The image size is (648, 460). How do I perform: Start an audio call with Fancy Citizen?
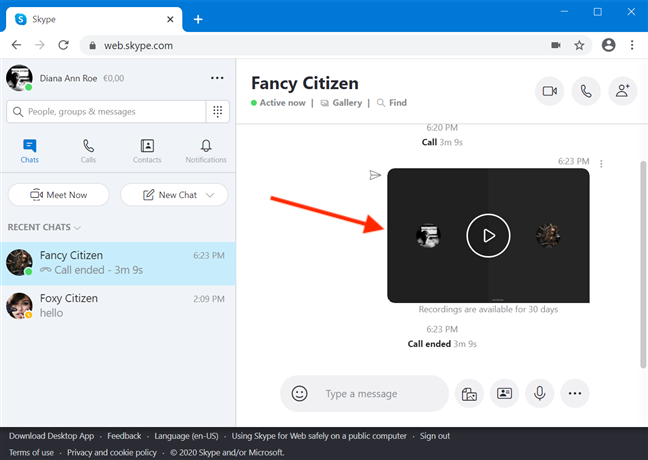(x=586, y=91)
